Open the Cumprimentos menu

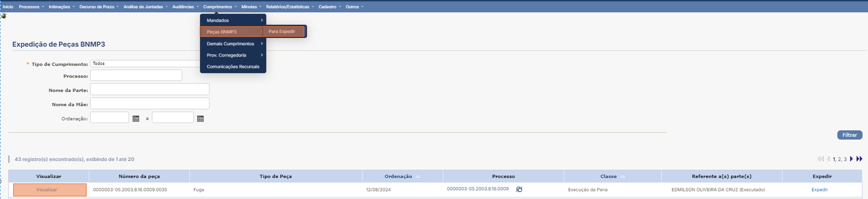pos(220,7)
